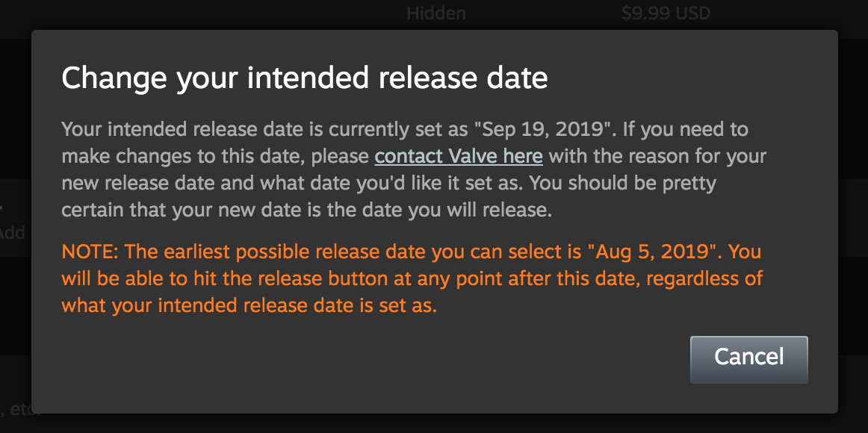The height and width of the screenshot is (433, 868).
Task: Click the partially hidden "Add" text at left edge
Action: pos(13,232)
